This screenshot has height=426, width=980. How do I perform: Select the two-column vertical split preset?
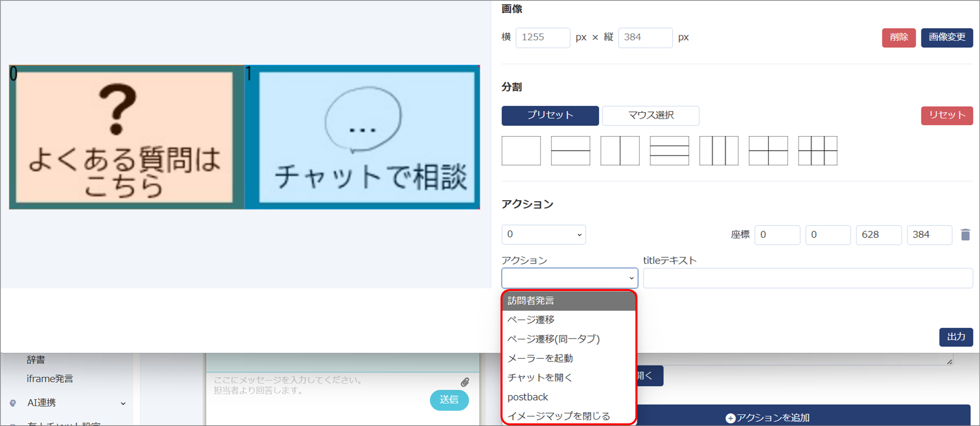[620, 151]
